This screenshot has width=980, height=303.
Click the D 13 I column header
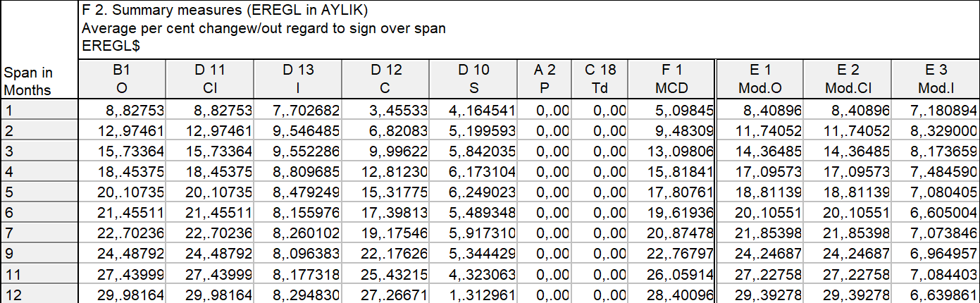coord(298,79)
